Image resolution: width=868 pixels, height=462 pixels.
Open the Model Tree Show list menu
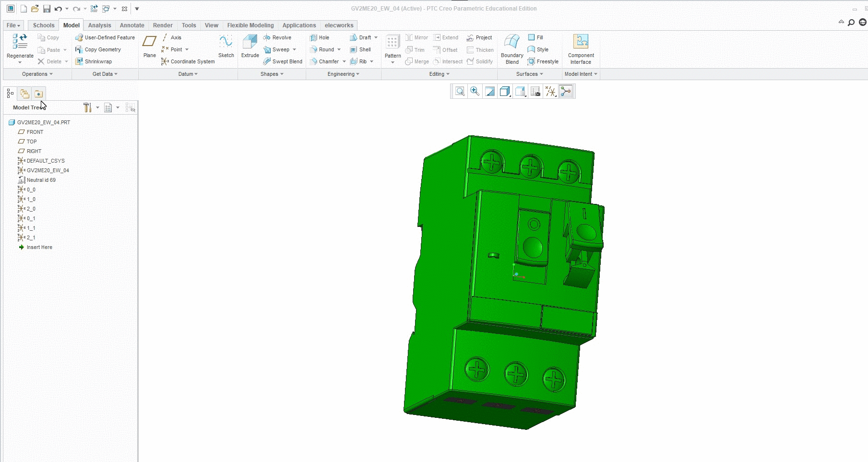[x=111, y=107]
